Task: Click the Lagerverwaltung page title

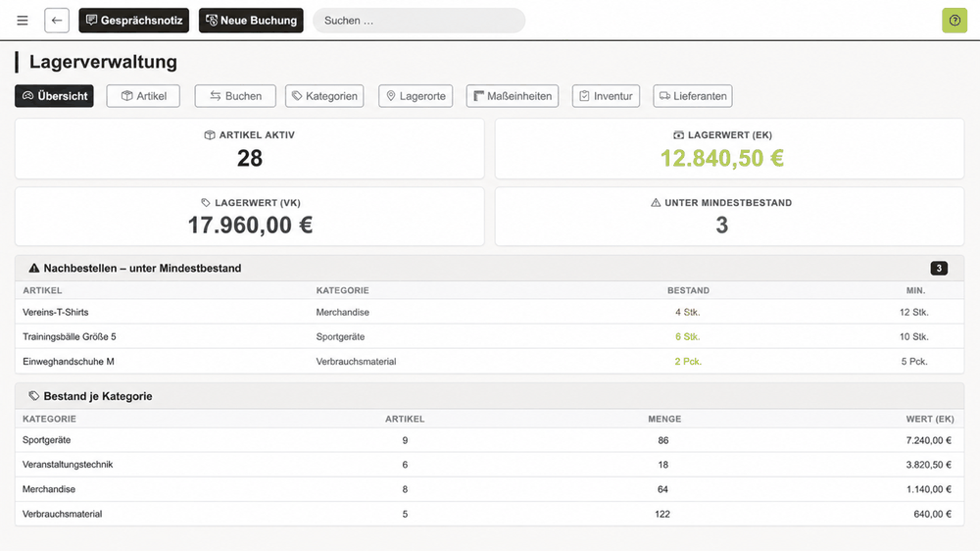Action: (x=103, y=62)
